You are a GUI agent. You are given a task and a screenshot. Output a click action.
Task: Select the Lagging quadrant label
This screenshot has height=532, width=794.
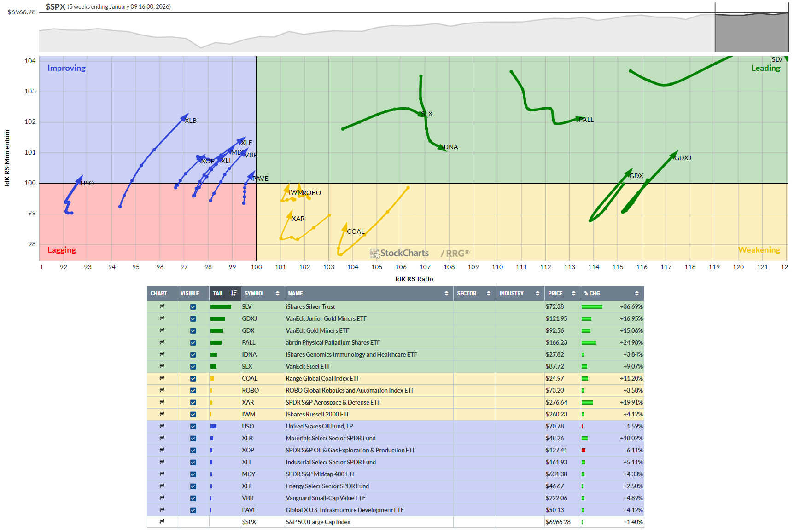[62, 250]
